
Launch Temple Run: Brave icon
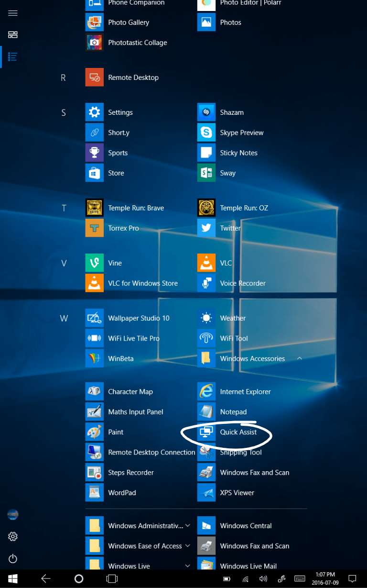95,208
